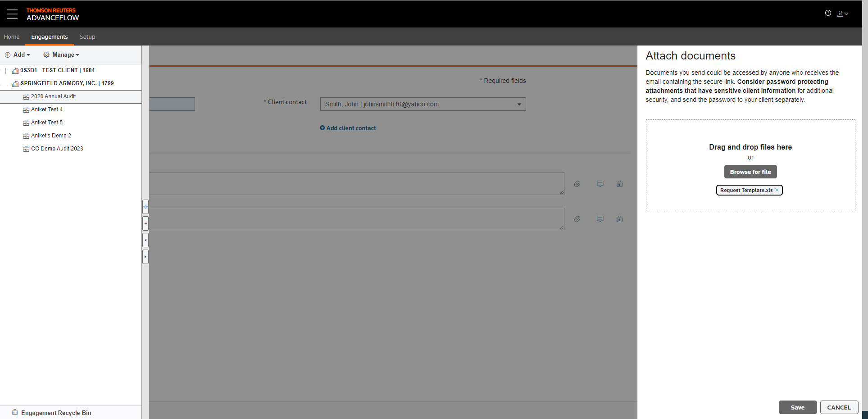Screen dimensions: 868x419
Task: Select the CC Demo Audit 2023 engagement
Action: click(x=57, y=149)
